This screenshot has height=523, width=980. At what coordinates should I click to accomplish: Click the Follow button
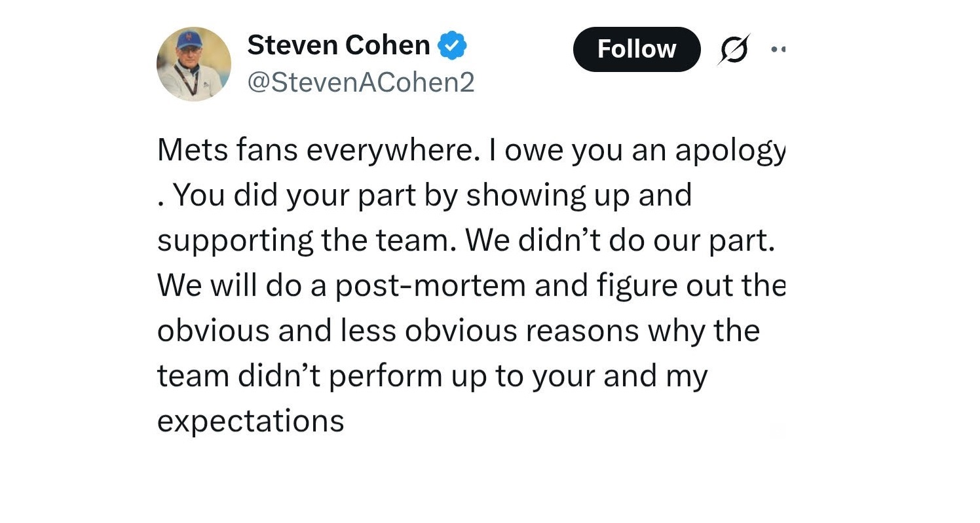pos(636,49)
